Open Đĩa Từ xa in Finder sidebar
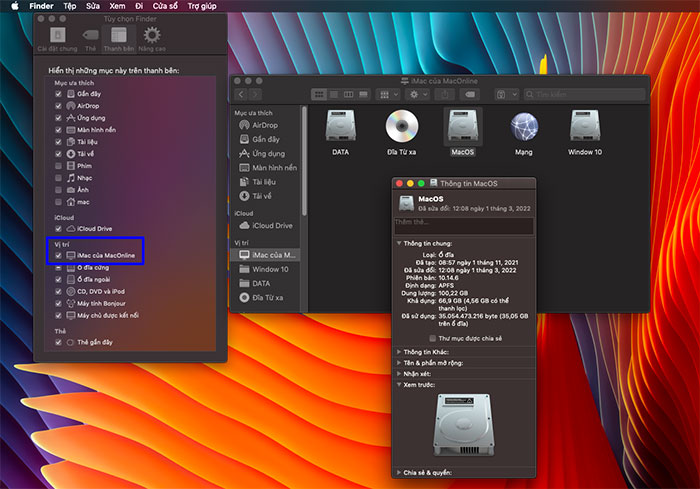 pyautogui.click(x=266, y=297)
